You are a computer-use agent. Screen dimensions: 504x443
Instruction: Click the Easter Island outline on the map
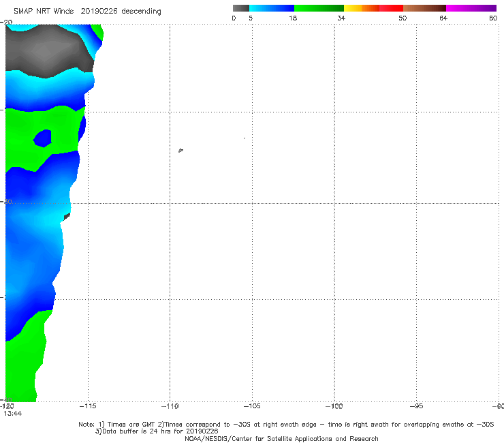(x=180, y=150)
